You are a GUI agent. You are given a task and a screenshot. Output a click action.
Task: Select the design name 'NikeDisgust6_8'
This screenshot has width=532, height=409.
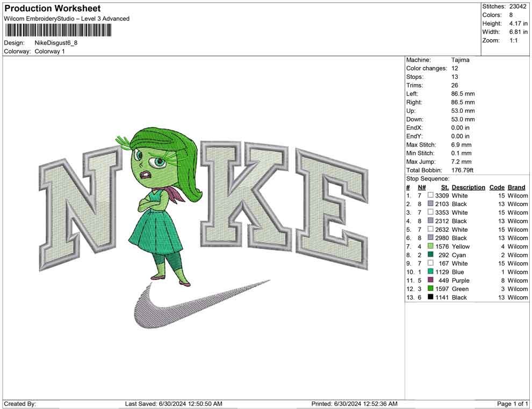[x=56, y=43]
